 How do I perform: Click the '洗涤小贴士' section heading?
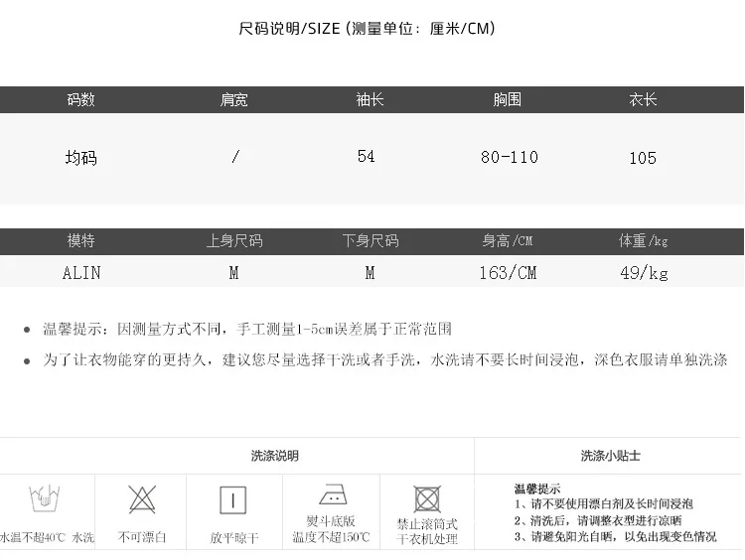pos(611,456)
